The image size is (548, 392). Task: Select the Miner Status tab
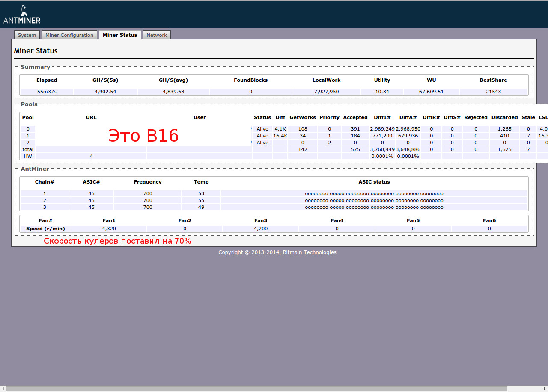[120, 35]
